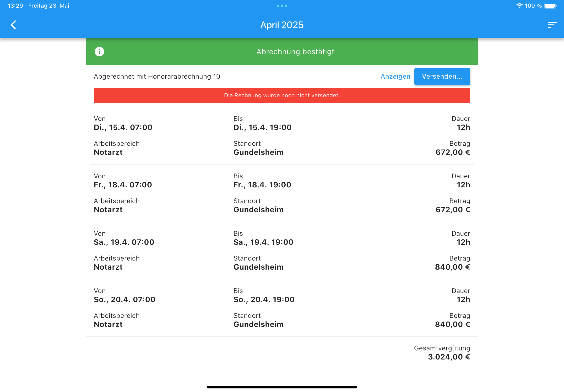Open the invoice via Anzeigen link

point(395,76)
